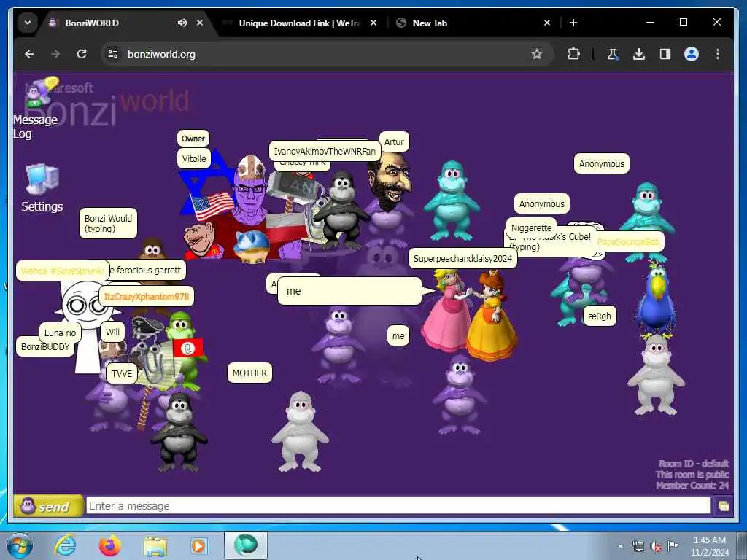The width and height of the screenshot is (747, 560).
Task: Click the ItzCrazyXphantom978 name tag
Action: 146,297
